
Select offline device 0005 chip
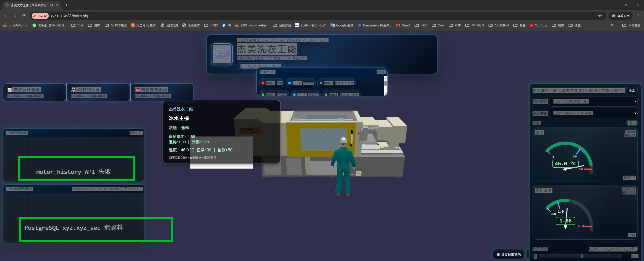[336, 83]
